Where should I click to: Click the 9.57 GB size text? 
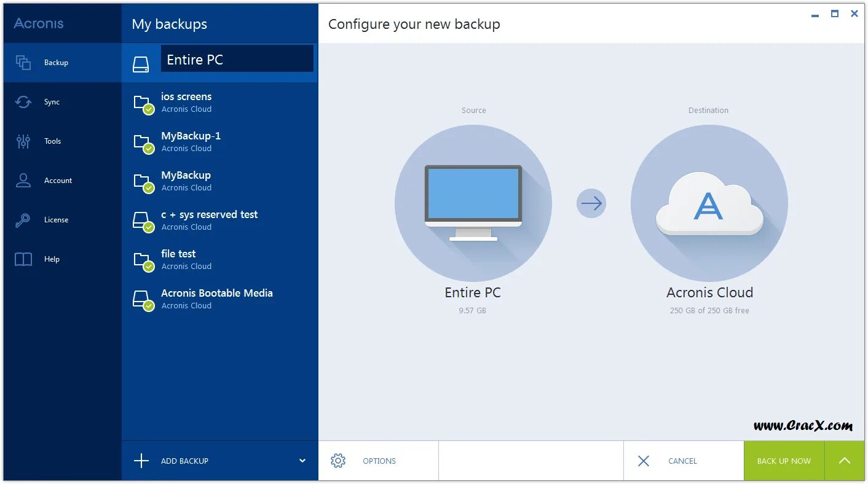coord(472,311)
